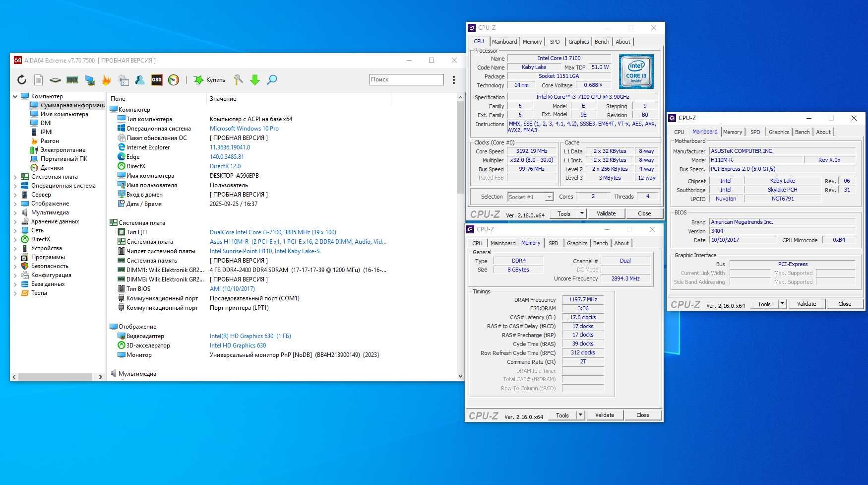868x485 pixels.
Task: Expand the DirectX tree node
Action: tap(15, 239)
